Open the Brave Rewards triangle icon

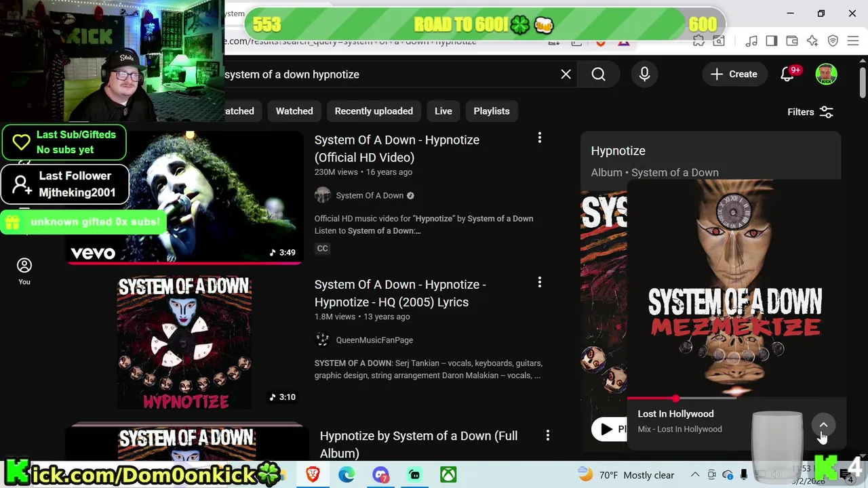624,43
